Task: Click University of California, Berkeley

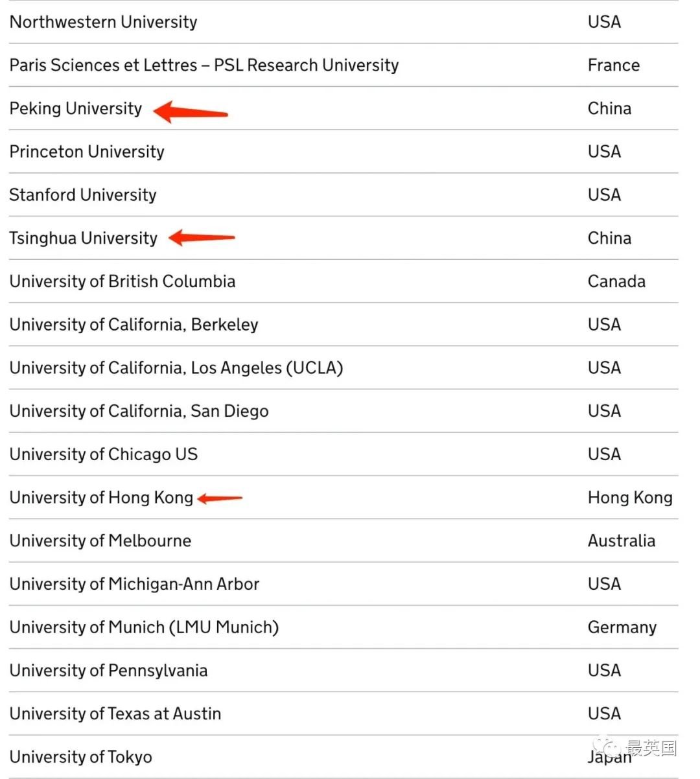Action: point(134,325)
